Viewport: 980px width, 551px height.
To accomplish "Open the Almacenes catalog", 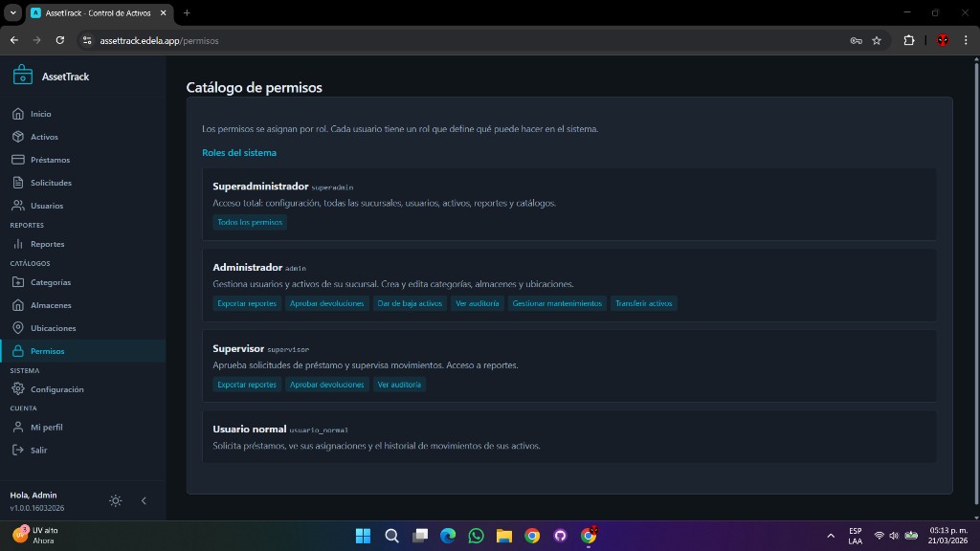I will point(49,305).
